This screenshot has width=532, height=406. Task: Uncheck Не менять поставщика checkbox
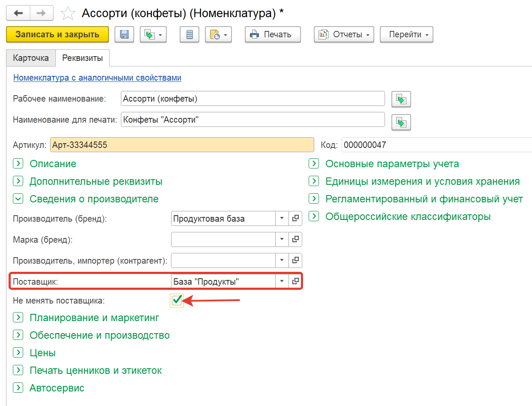177,301
